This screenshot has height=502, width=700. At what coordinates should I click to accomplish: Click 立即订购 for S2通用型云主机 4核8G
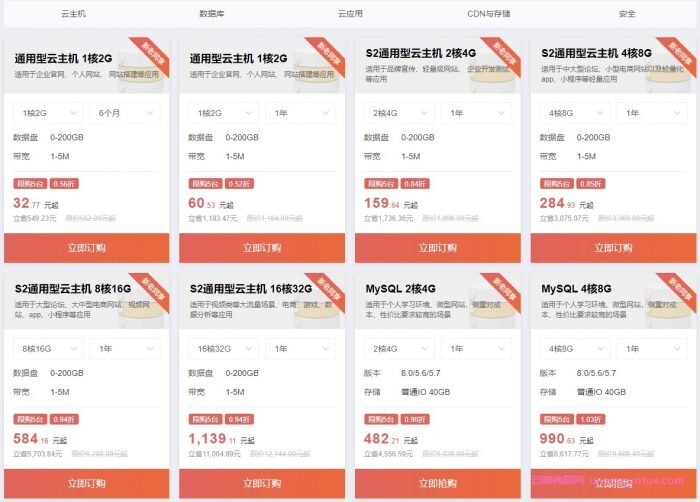click(x=613, y=248)
